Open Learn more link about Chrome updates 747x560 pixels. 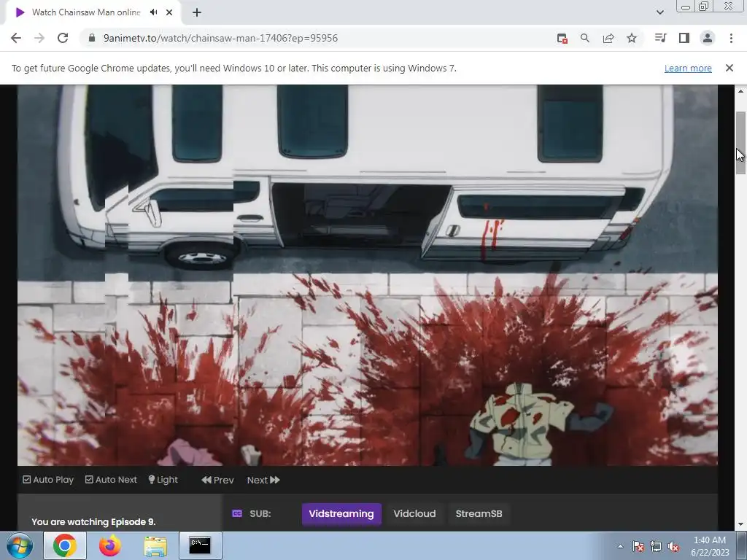688,68
